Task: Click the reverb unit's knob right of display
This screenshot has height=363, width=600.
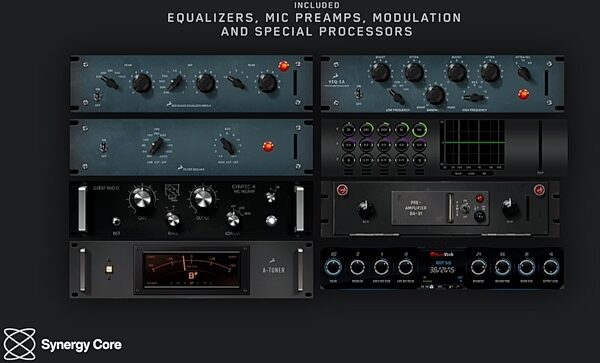Action: tap(479, 267)
